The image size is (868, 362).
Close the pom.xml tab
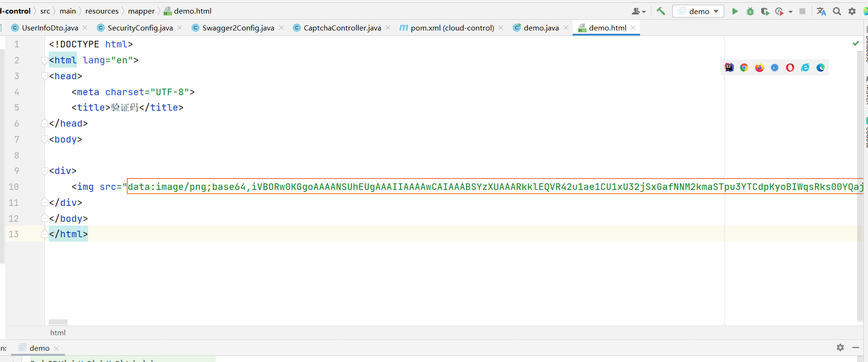501,28
